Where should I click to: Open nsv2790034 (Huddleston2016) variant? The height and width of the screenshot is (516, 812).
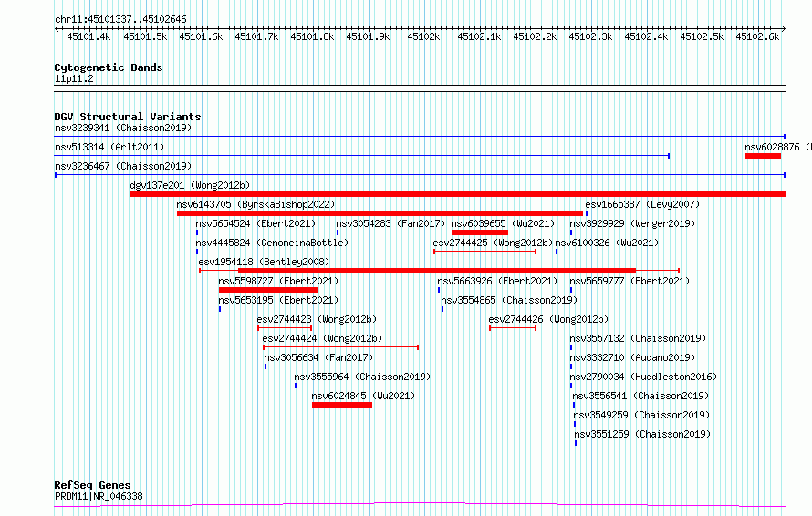pos(643,377)
